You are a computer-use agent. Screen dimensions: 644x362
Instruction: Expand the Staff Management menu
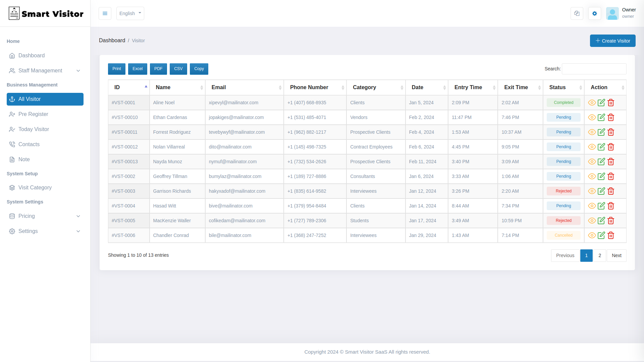[x=40, y=70]
